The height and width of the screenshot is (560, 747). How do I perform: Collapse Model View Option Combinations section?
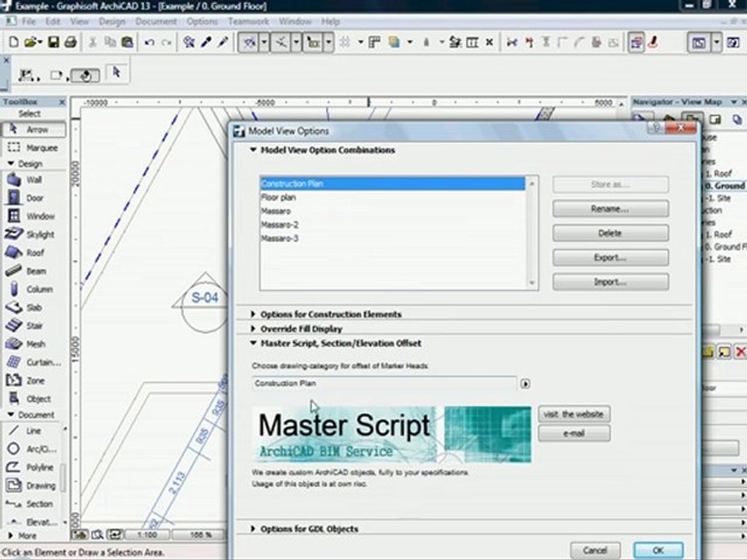click(253, 150)
